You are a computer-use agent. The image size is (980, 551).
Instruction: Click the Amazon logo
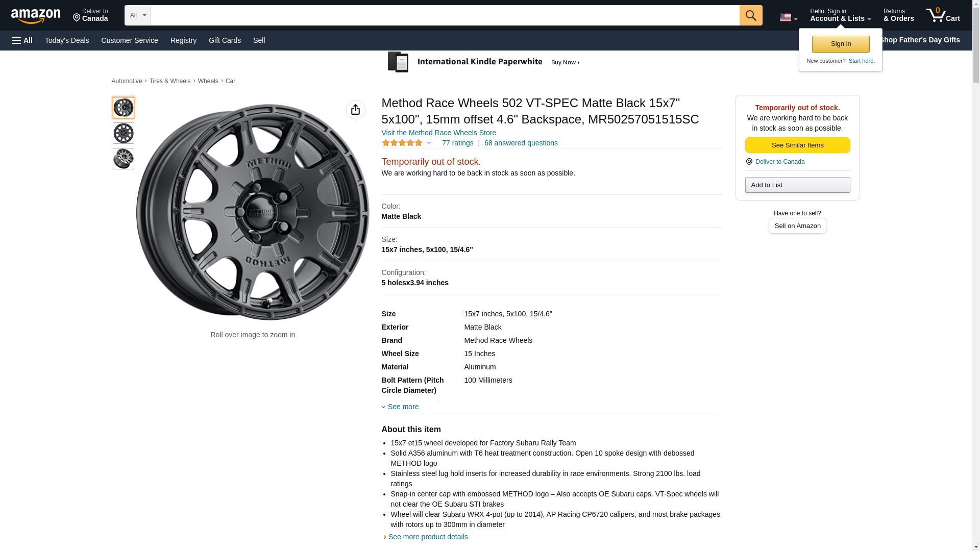point(36,16)
